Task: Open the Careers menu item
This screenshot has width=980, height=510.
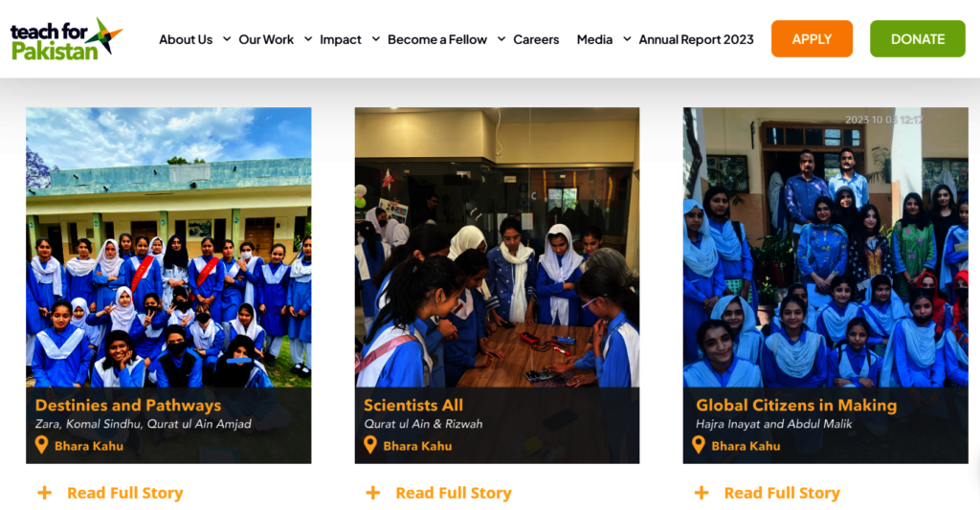Action: pos(536,39)
